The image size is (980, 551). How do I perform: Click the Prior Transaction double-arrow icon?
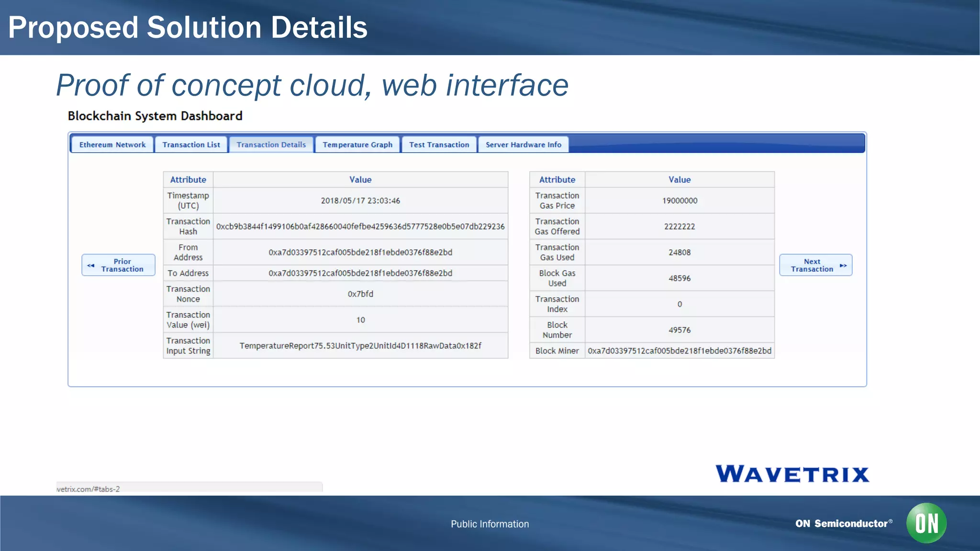click(91, 265)
